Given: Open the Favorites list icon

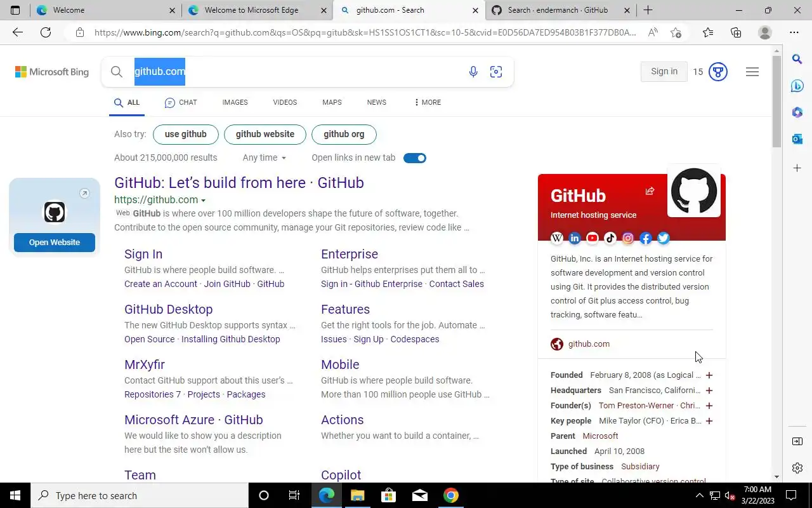Looking at the screenshot, I should pyautogui.click(x=708, y=32).
